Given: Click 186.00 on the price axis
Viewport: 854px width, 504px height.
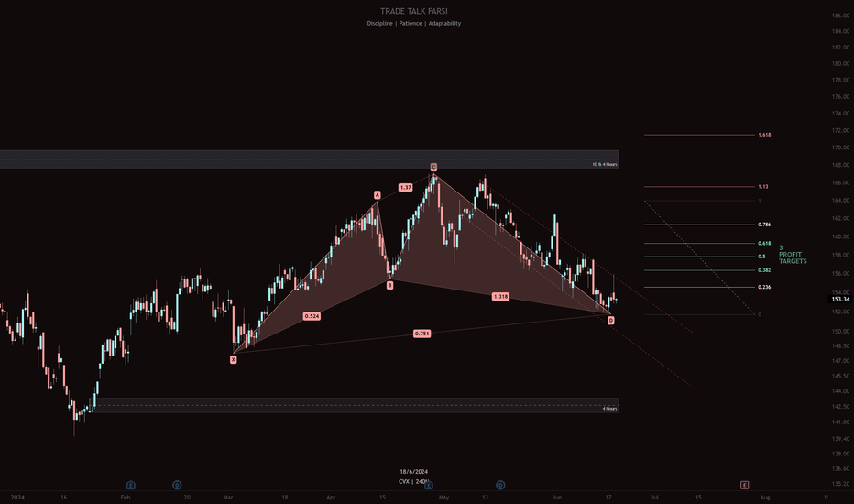Looking at the screenshot, I should click(x=840, y=16).
